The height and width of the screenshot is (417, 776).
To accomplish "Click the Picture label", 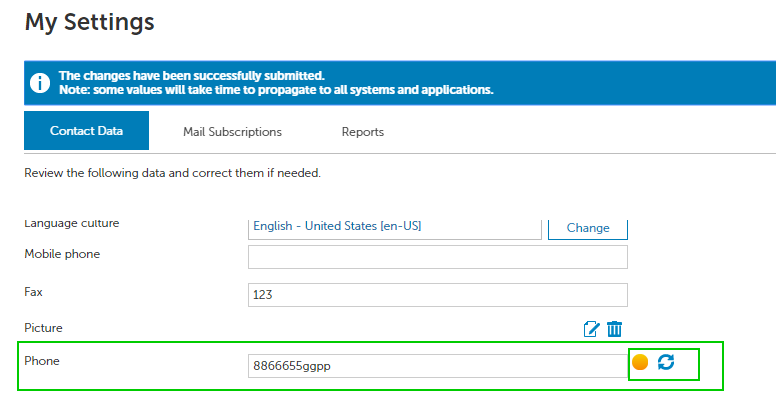I will tap(44, 328).
